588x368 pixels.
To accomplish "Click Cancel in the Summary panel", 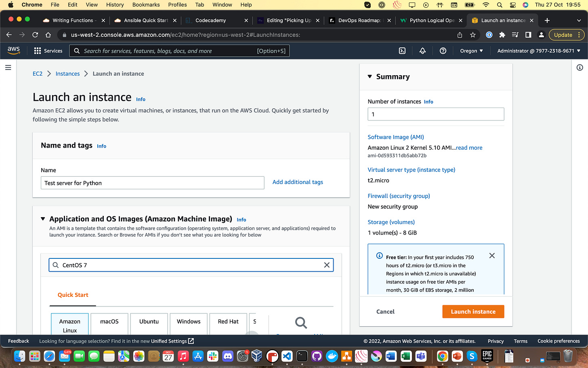I will 385,311.
